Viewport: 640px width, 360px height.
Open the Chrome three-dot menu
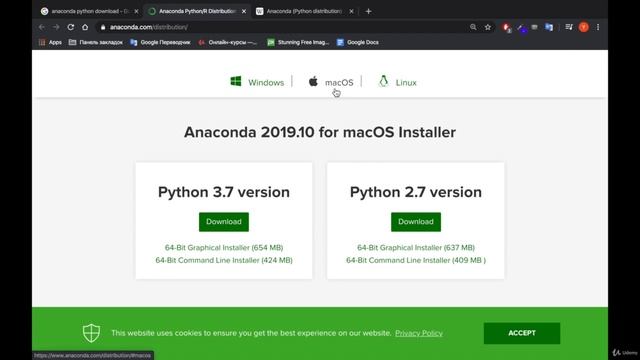coord(598,27)
